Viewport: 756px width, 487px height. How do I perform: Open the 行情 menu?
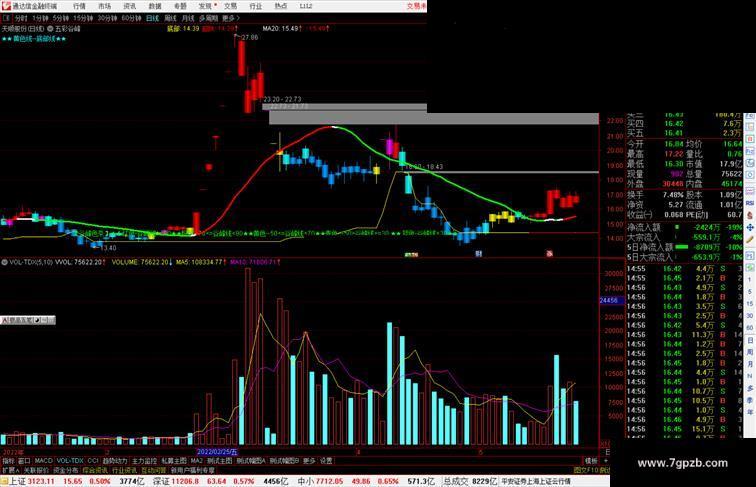pos(79,6)
